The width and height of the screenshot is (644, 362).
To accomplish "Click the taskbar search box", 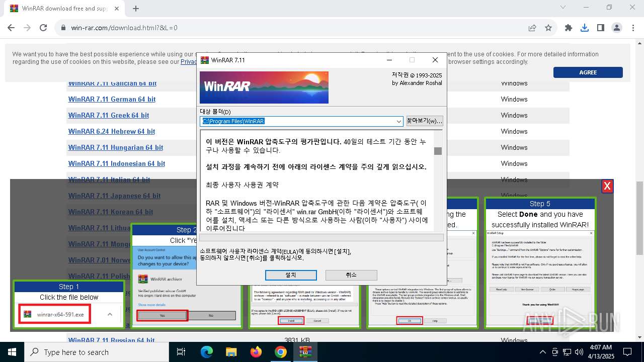I will (97, 352).
